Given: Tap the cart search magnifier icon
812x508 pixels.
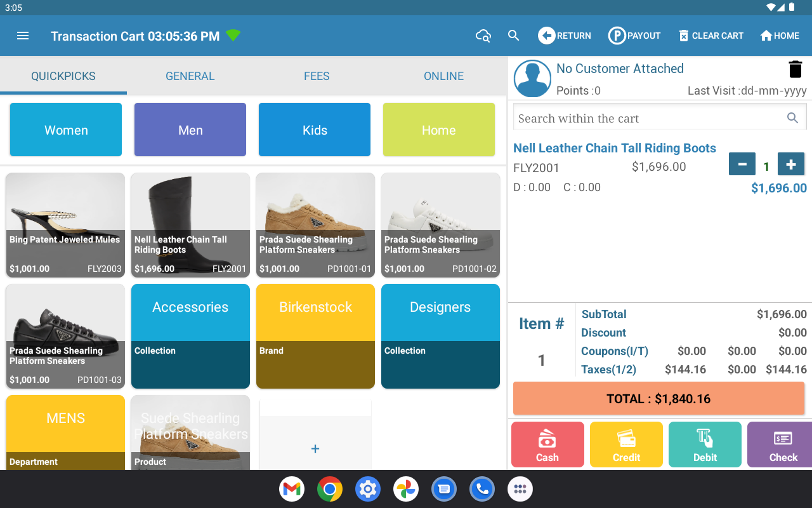Looking at the screenshot, I should [x=792, y=118].
